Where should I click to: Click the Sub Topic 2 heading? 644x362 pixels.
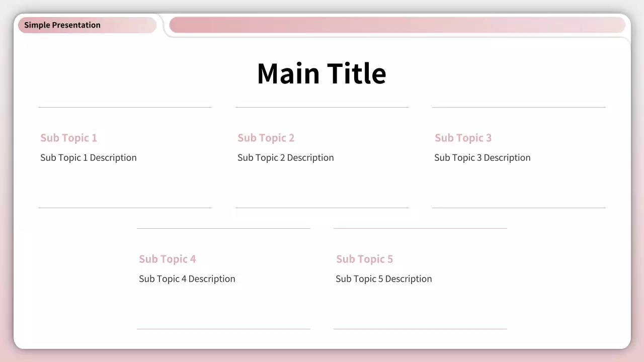pyautogui.click(x=266, y=138)
